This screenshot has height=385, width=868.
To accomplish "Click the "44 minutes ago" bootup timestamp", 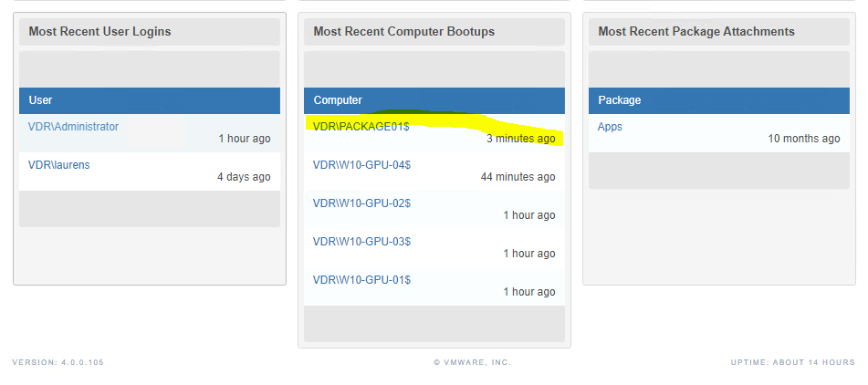I will [518, 177].
